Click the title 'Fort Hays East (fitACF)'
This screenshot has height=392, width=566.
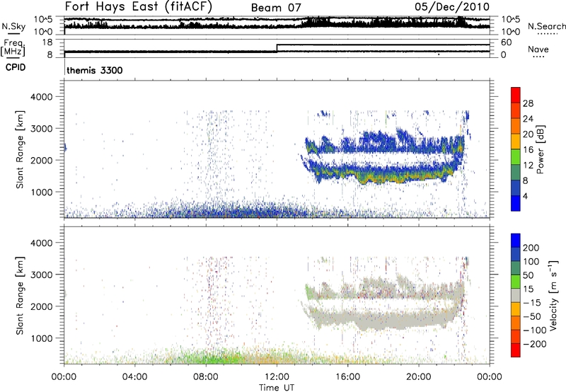pyautogui.click(x=139, y=7)
